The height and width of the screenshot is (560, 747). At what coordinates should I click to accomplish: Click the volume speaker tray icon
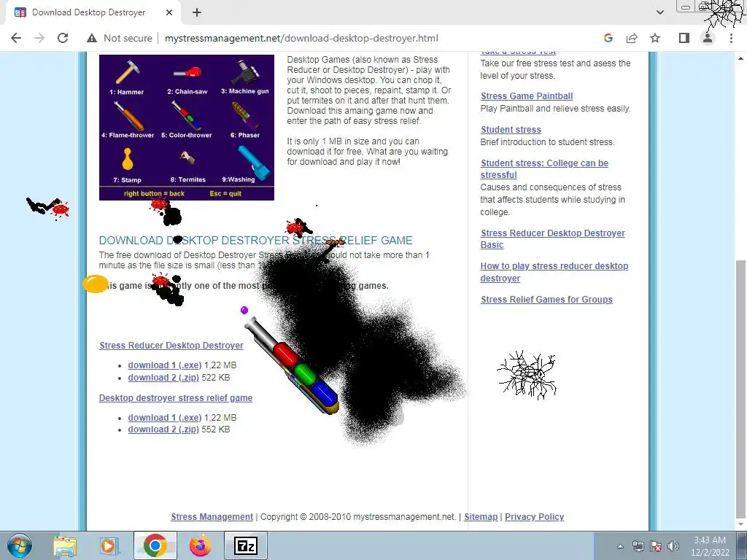[673, 546]
